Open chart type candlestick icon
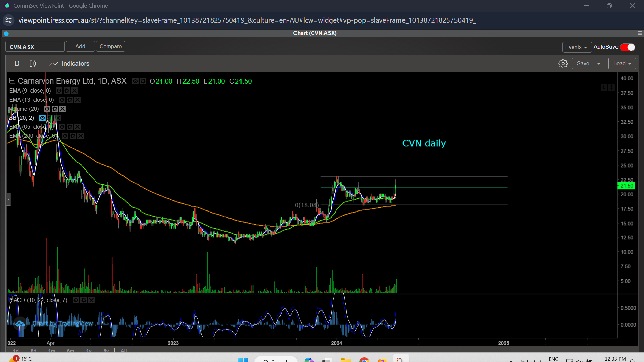 tap(33, 64)
